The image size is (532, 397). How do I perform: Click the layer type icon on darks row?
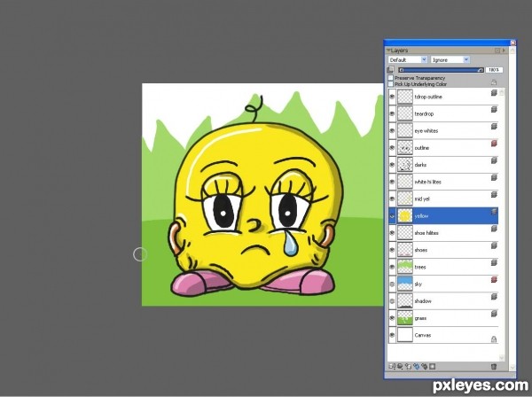[x=494, y=160]
